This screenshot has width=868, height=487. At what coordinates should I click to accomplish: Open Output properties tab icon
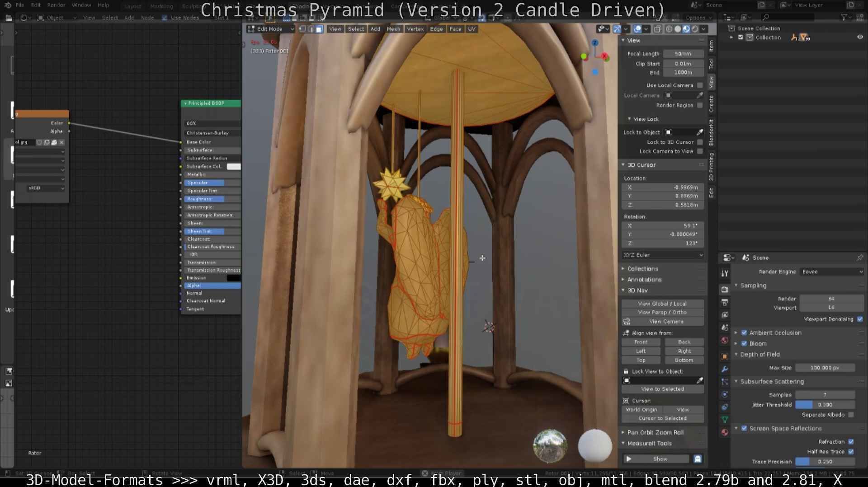click(x=725, y=302)
